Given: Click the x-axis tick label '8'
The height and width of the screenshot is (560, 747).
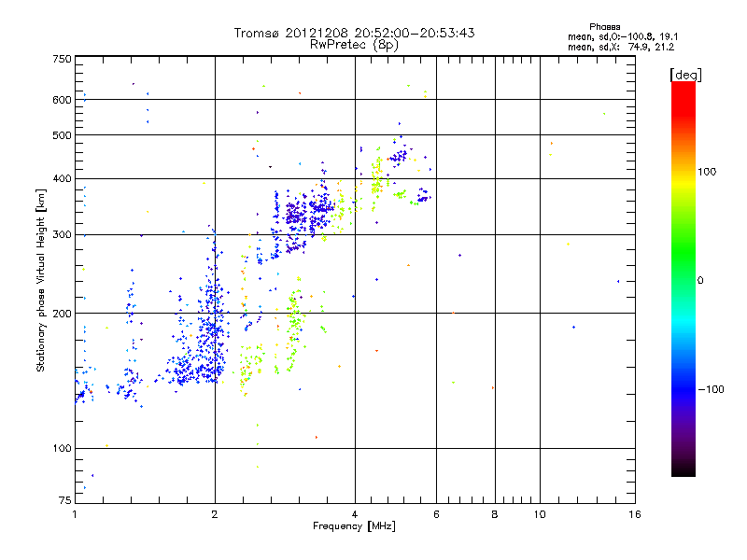Looking at the screenshot, I should pos(495,514).
